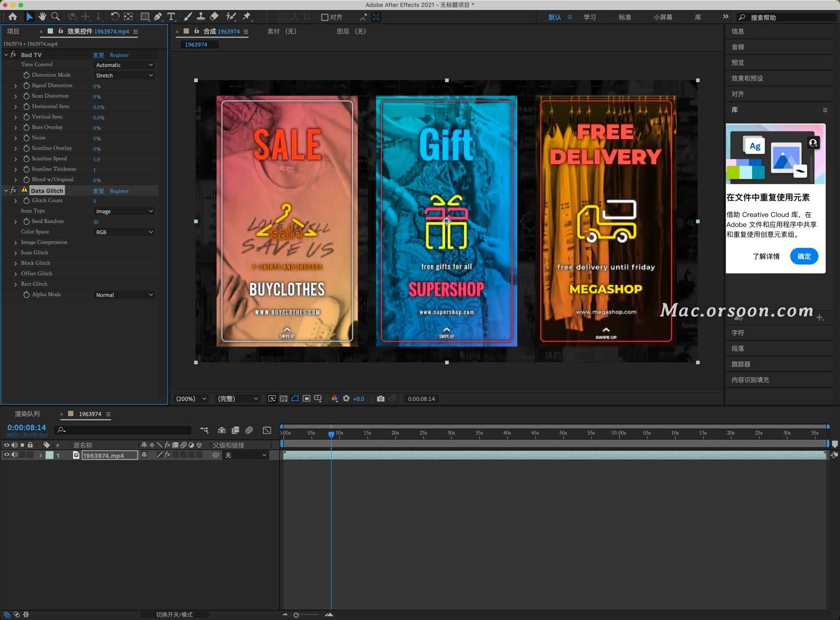Click the 确定 button in library panel
This screenshot has width=840, height=620.
803,256
